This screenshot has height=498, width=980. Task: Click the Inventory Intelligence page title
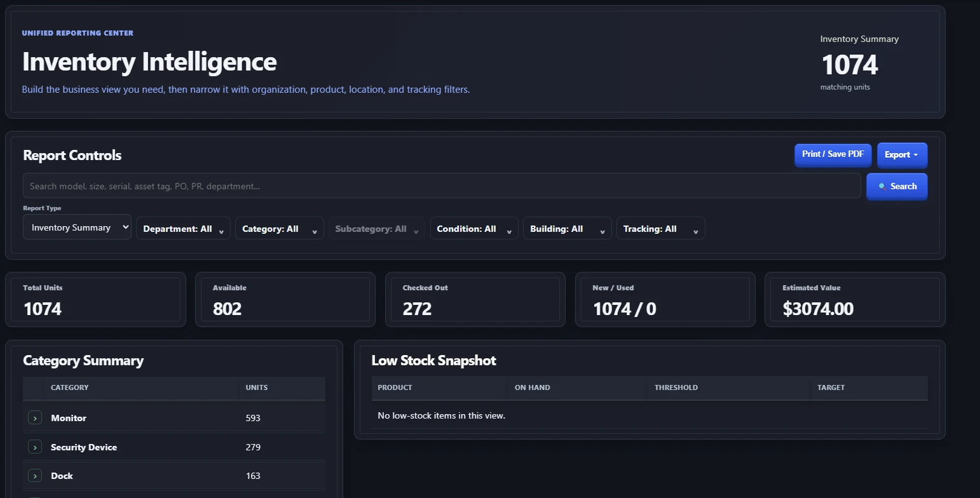click(149, 62)
